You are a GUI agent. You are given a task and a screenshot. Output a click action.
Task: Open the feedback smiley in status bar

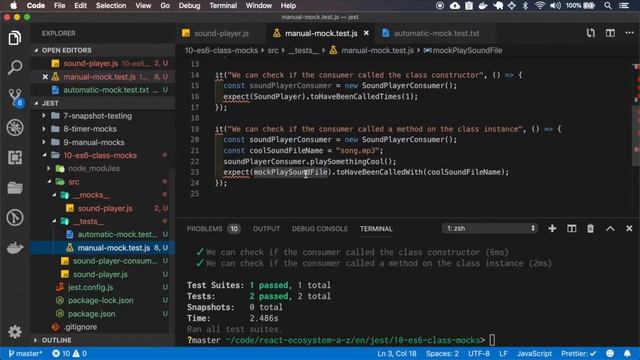610,353
